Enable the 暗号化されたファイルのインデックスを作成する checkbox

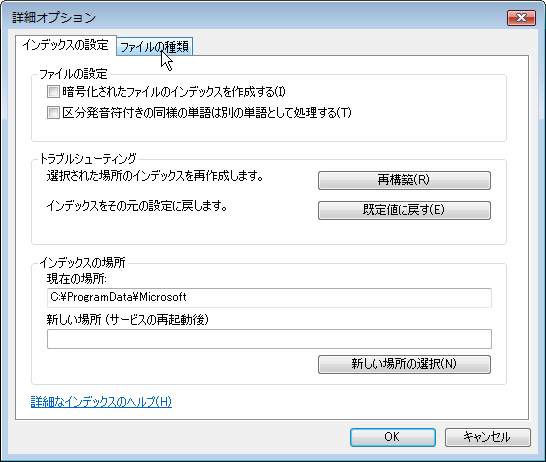(x=53, y=92)
